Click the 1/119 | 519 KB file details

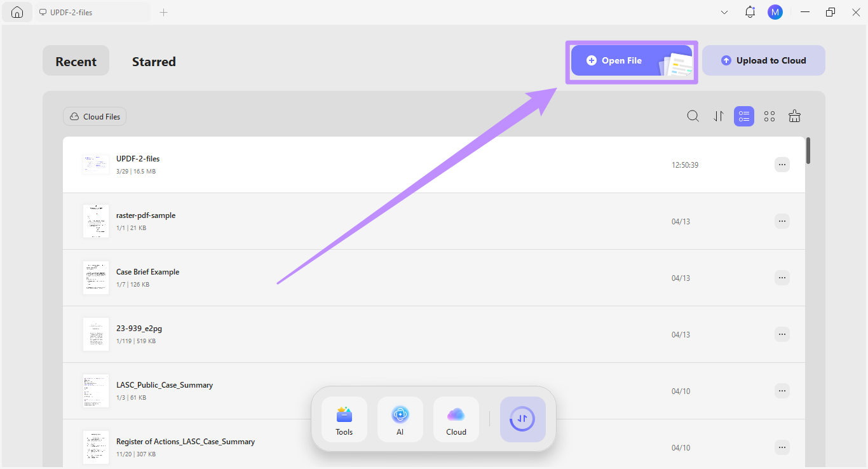click(136, 341)
